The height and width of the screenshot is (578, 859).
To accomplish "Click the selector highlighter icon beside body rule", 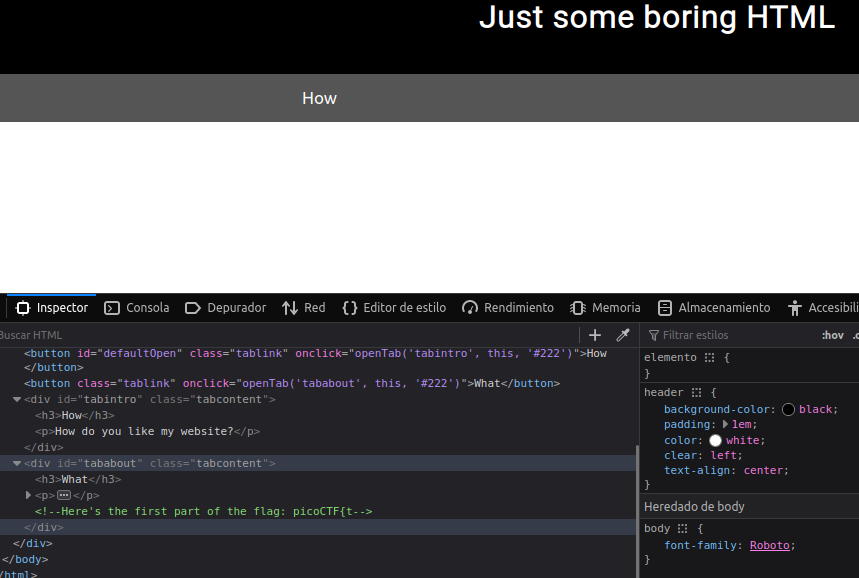I will coord(682,528).
